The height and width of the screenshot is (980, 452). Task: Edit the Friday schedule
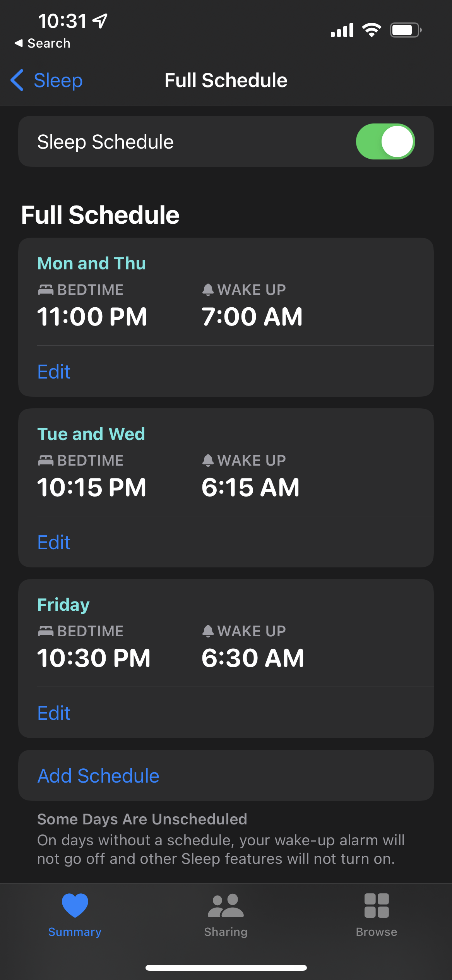(54, 713)
